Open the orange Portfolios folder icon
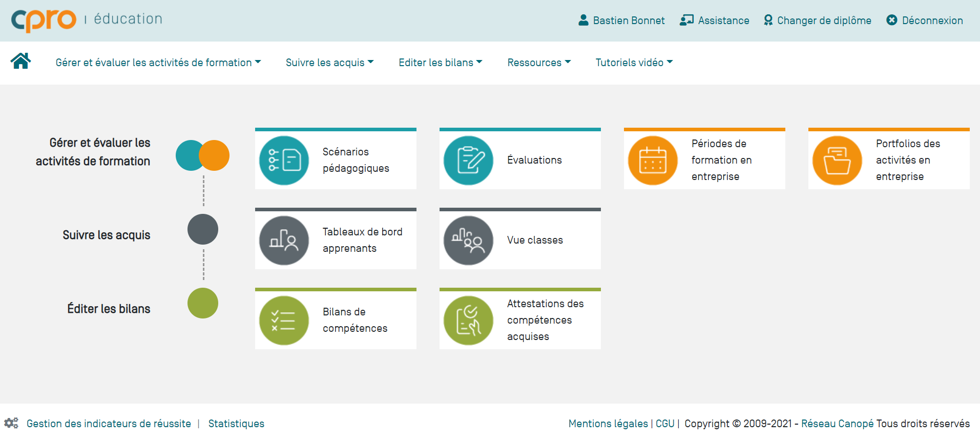This screenshot has width=980, height=439. point(837,161)
